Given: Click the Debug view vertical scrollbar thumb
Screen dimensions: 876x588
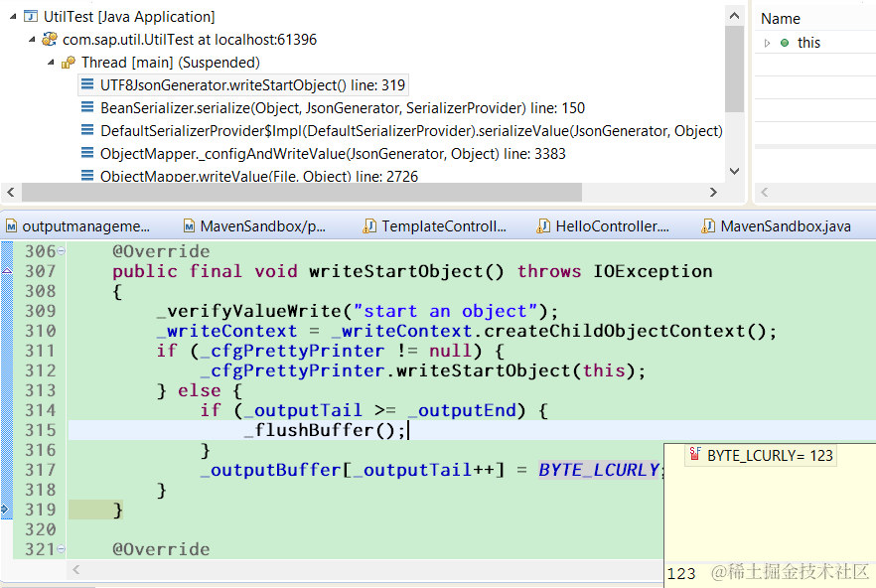Looking at the screenshot, I should 735,69.
